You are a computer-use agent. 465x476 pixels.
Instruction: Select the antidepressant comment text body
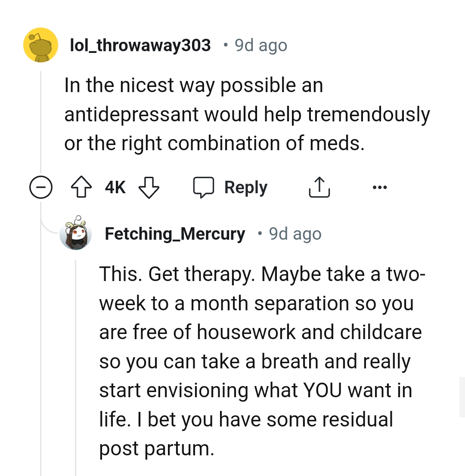[x=247, y=114]
